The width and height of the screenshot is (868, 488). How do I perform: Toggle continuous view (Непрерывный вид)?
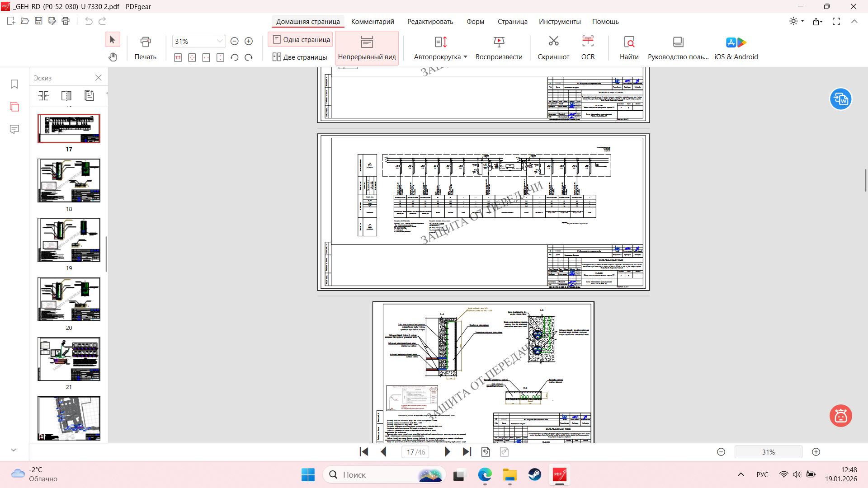point(367,48)
